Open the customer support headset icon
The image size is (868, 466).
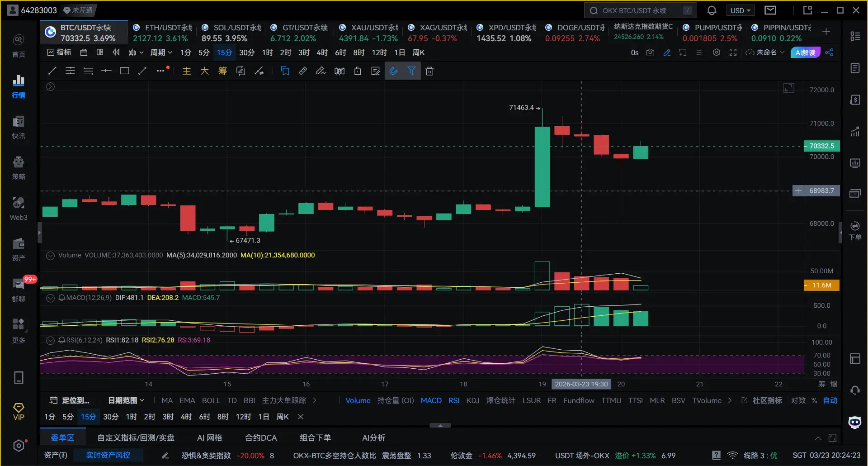[854, 390]
